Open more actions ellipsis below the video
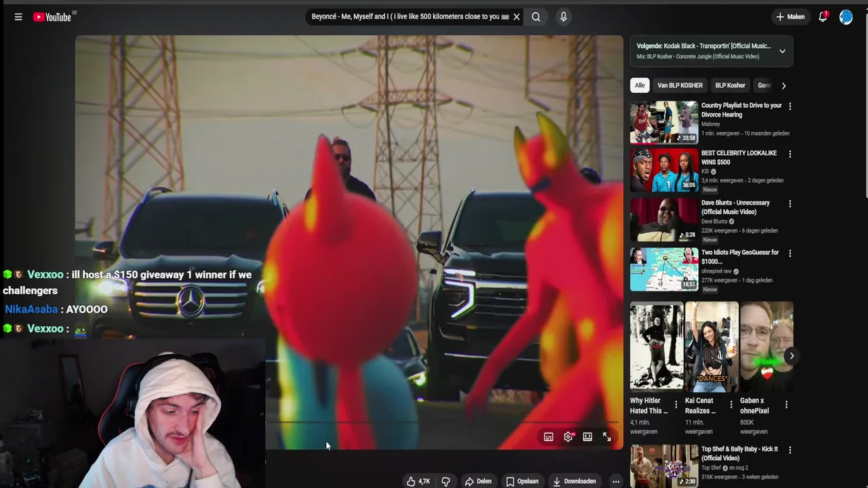This screenshot has height=488, width=868. 616,481
